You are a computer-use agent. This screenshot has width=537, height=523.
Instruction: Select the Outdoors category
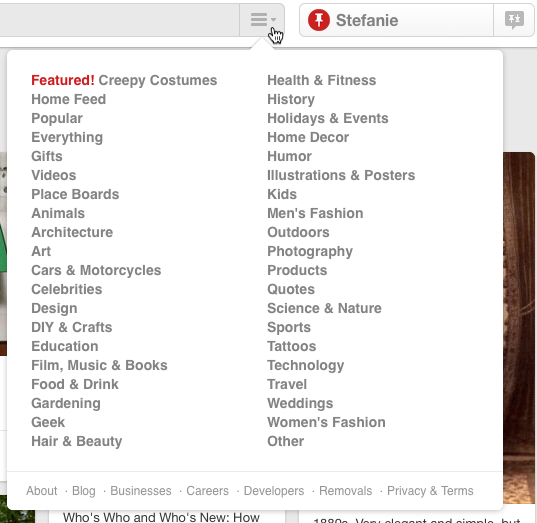(298, 232)
